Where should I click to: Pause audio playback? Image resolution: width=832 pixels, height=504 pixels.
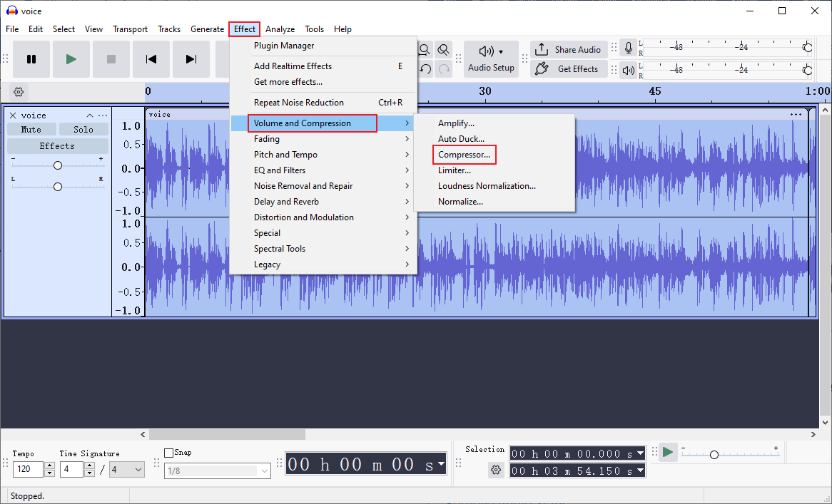point(31,59)
